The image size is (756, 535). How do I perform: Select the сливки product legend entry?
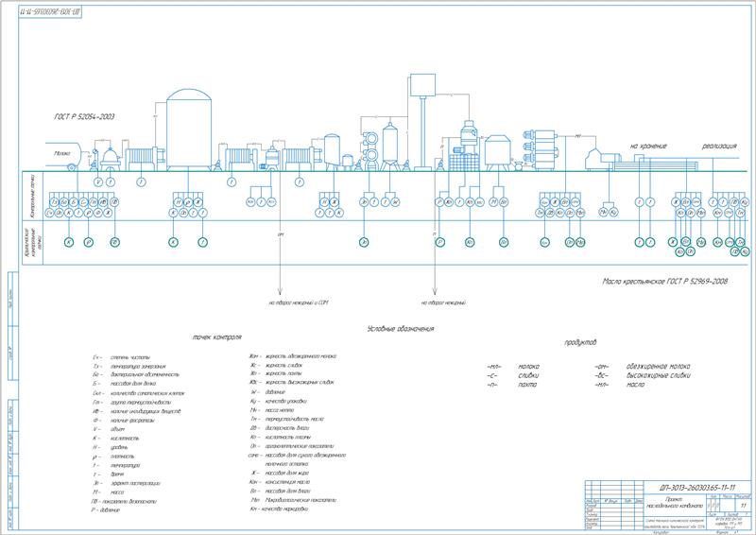point(513,375)
